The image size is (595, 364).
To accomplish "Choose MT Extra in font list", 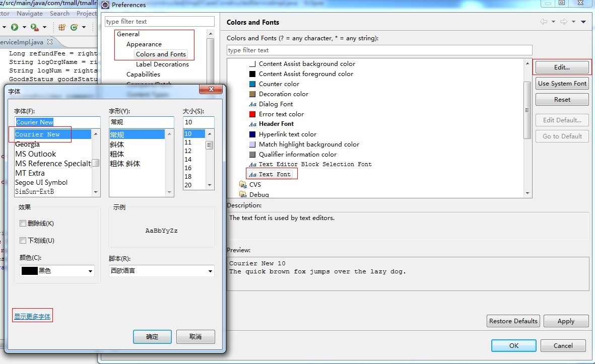I will tap(30, 173).
